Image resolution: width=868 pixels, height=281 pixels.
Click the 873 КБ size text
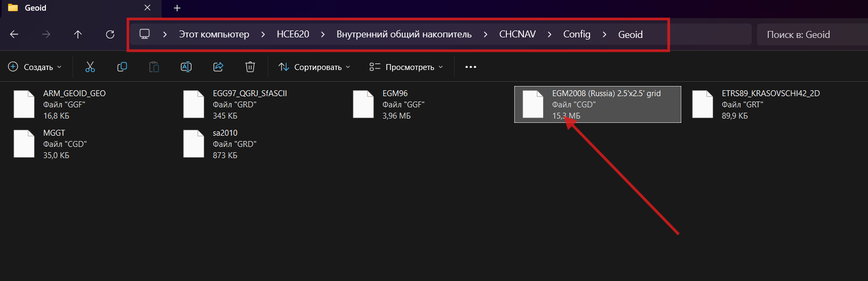pyautogui.click(x=225, y=155)
